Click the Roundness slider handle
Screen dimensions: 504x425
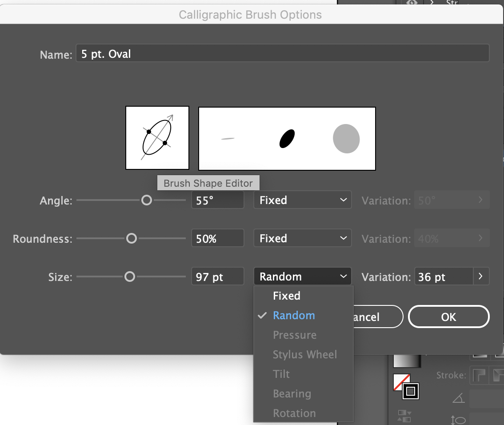click(131, 238)
